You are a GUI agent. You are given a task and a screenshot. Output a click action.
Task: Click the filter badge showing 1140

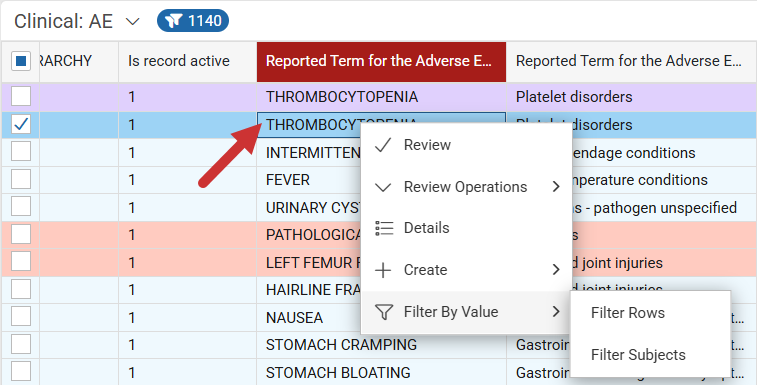click(193, 21)
